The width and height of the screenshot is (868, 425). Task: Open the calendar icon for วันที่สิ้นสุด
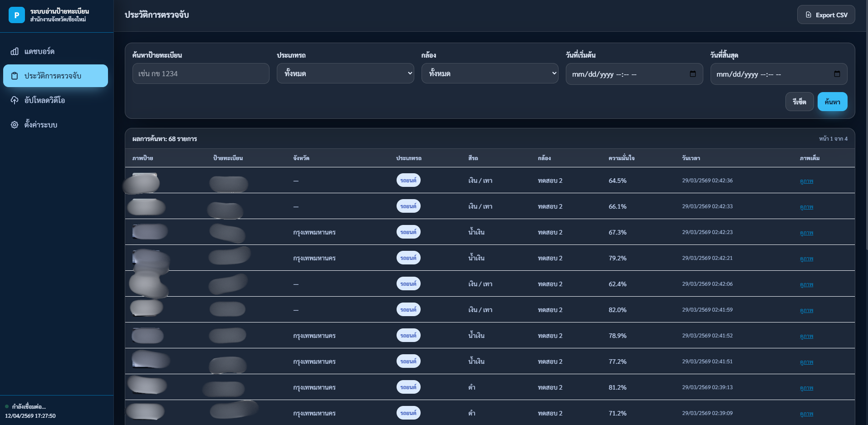[837, 74]
